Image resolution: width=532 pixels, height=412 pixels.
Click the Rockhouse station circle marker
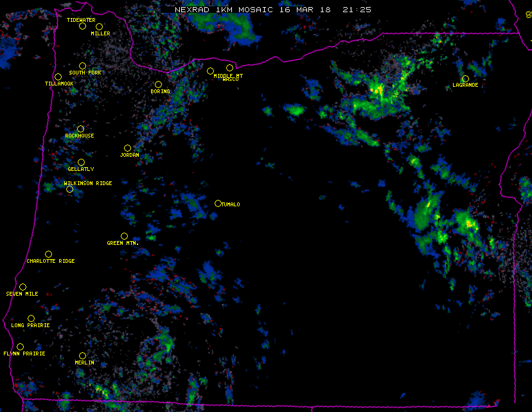[x=80, y=129]
